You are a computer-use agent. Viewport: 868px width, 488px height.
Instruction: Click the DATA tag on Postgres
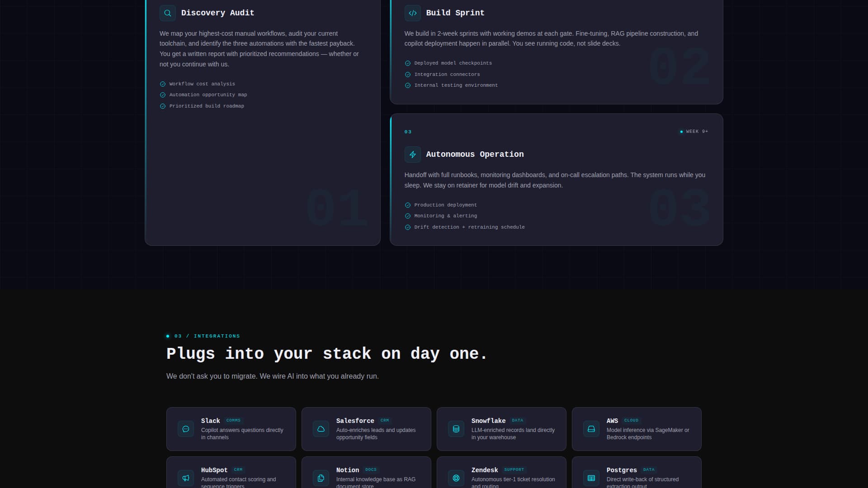coord(649,469)
